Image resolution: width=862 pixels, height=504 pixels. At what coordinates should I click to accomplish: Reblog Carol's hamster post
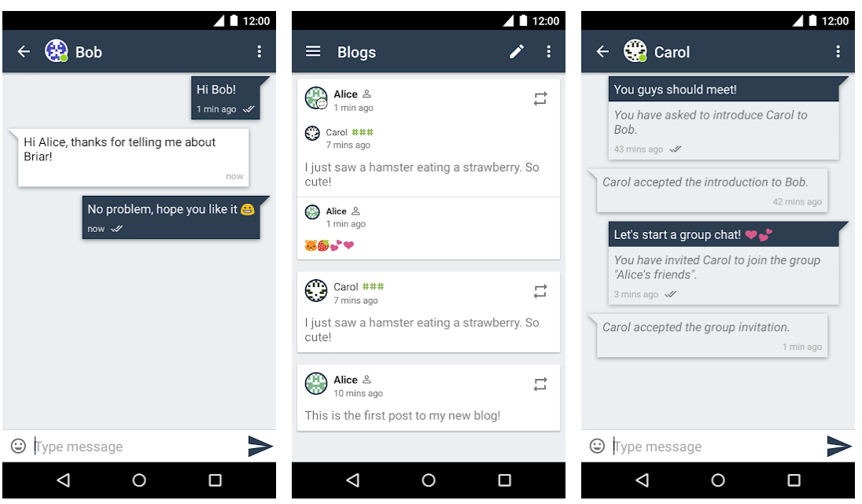540,291
